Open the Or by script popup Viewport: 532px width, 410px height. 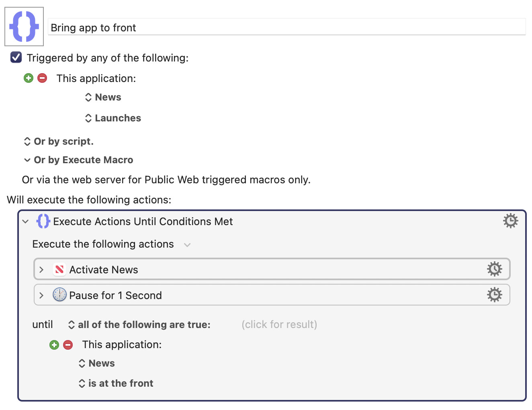point(59,141)
